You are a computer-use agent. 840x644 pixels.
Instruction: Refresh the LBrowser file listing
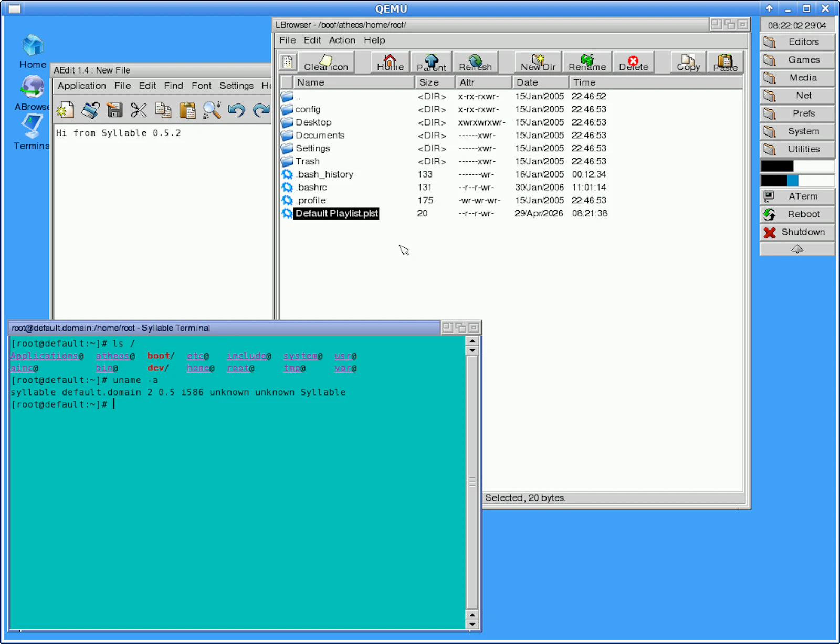(475, 62)
